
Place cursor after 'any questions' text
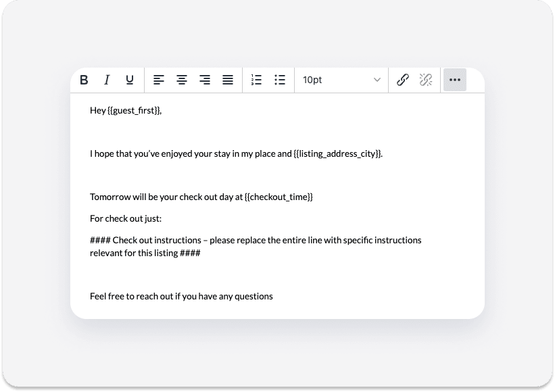click(274, 296)
